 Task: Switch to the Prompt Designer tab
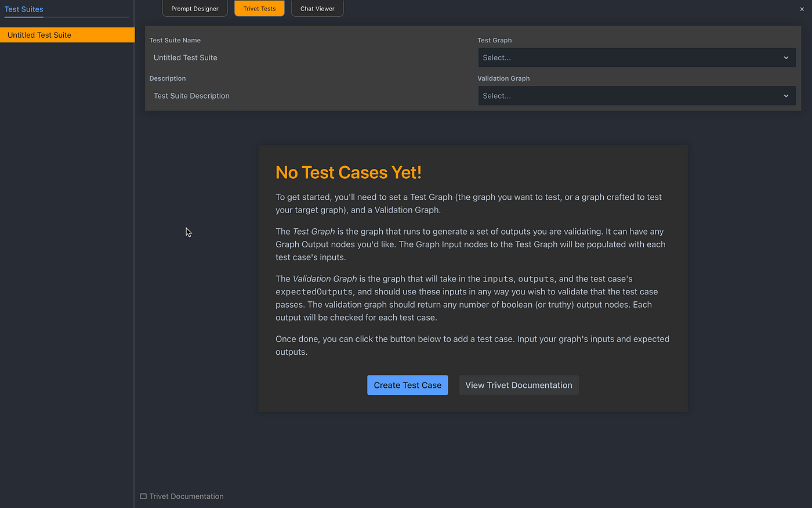[x=194, y=8]
